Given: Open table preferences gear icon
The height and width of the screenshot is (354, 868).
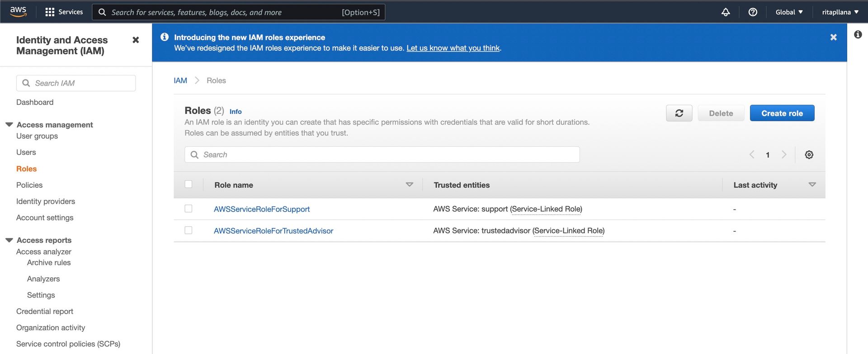Looking at the screenshot, I should [x=809, y=155].
